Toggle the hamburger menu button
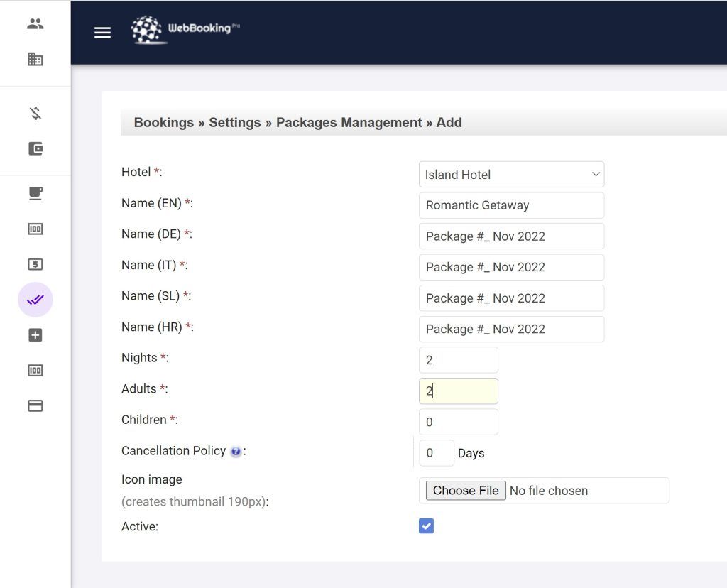 103,33
